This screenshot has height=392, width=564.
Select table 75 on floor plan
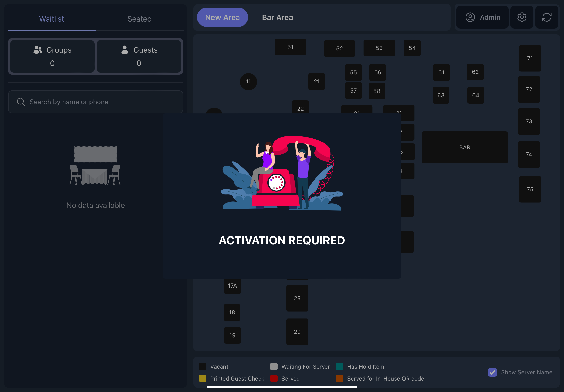pos(530,189)
